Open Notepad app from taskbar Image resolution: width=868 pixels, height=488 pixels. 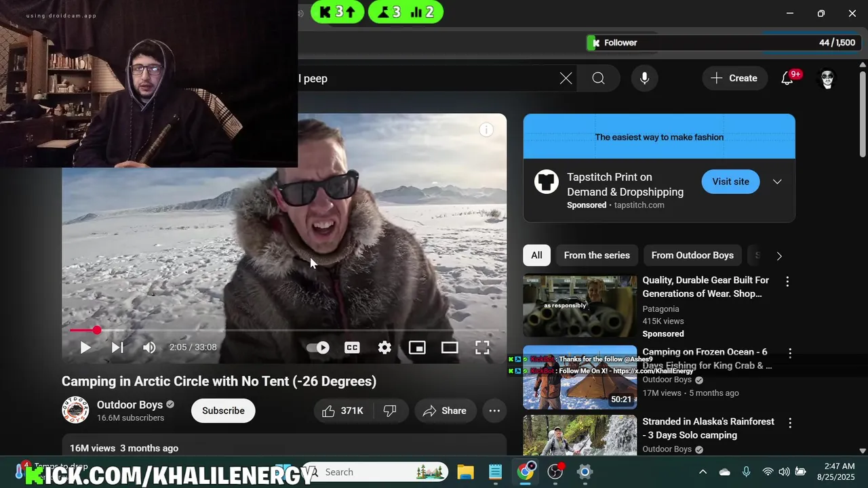point(495,472)
